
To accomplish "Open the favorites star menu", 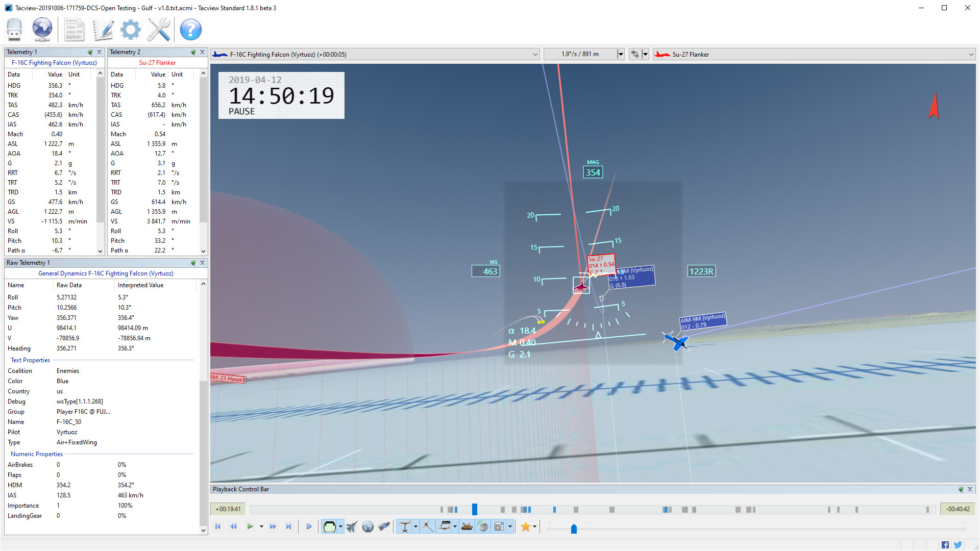I will [526, 527].
